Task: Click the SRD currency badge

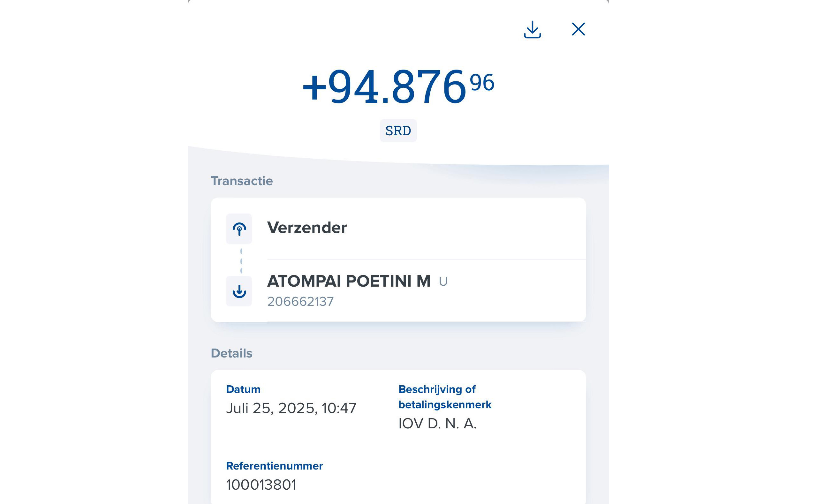Action: coord(398,131)
